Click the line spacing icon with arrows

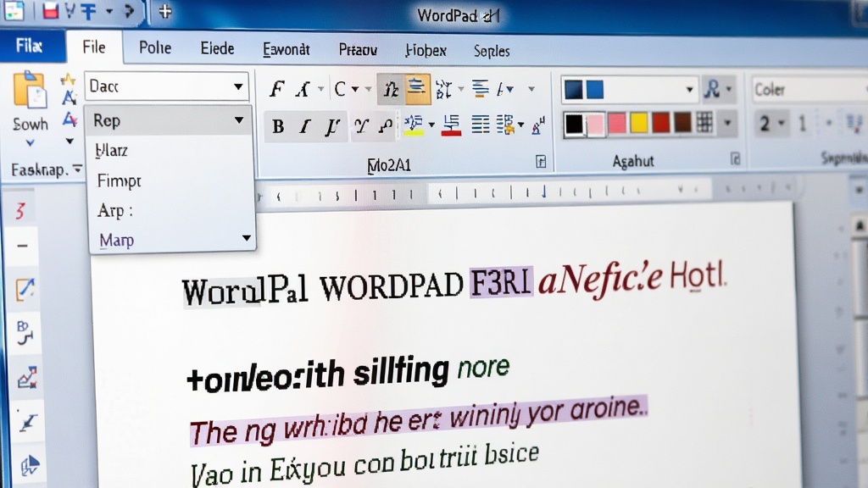tap(443, 88)
